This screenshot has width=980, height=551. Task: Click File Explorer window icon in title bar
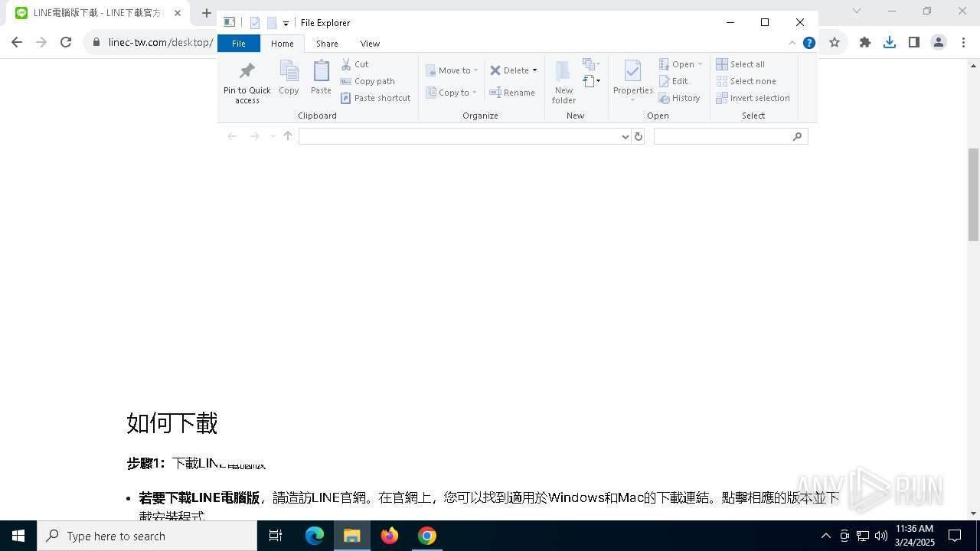(x=229, y=23)
